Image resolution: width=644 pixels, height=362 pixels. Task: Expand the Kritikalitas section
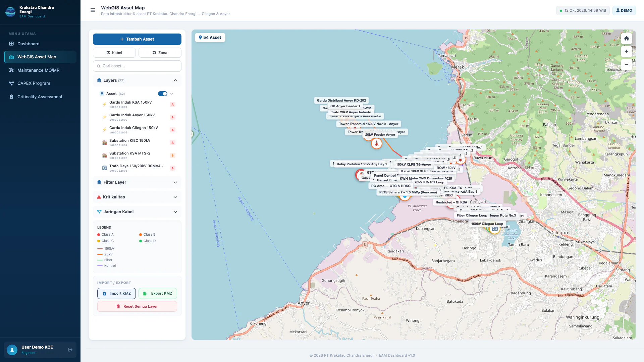pyautogui.click(x=137, y=197)
